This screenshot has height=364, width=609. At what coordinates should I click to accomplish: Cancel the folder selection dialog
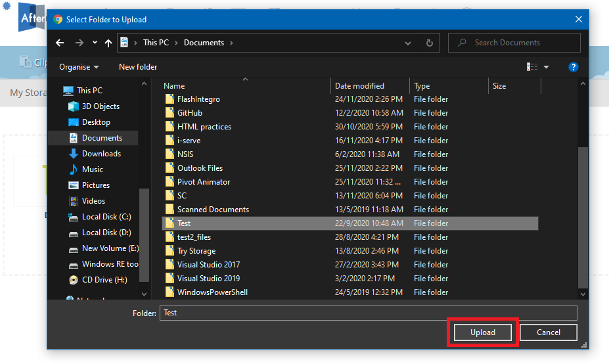point(548,332)
